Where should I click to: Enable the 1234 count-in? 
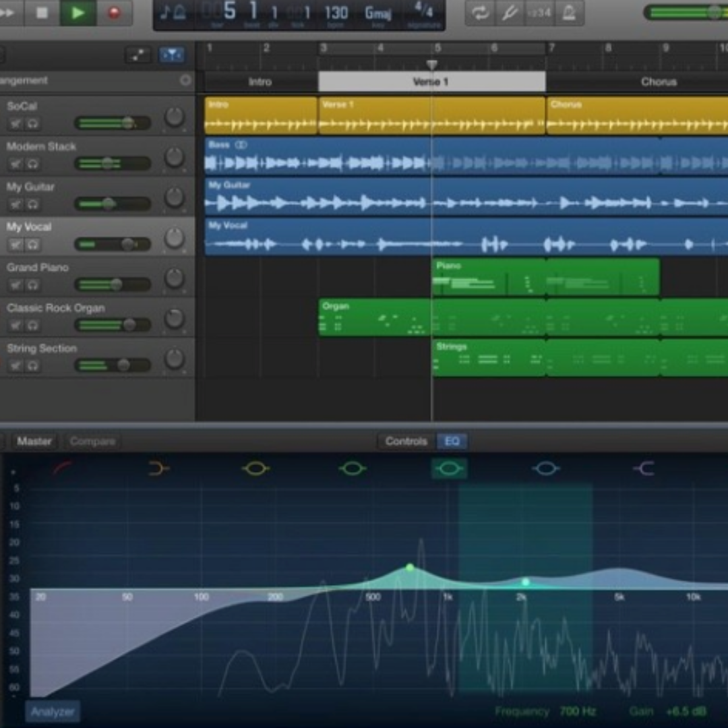tap(539, 12)
